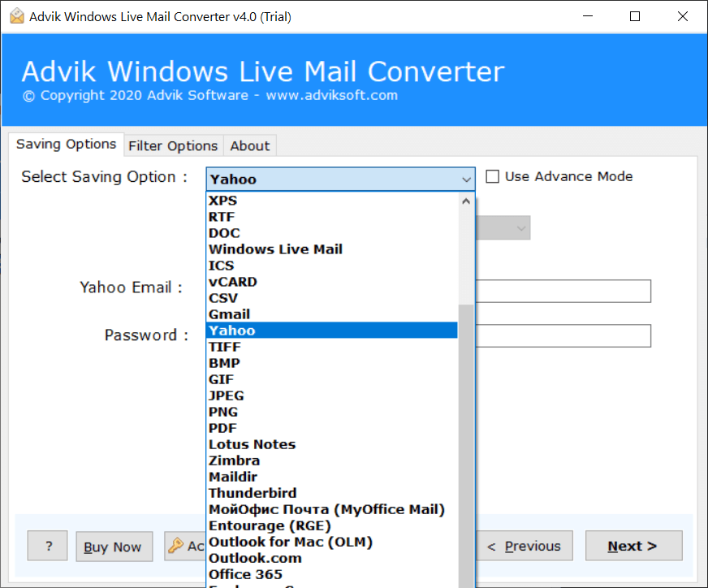
Task: Click scrollbar up arrow in dropdown list
Action: pyautogui.click(x=466, y=201)
